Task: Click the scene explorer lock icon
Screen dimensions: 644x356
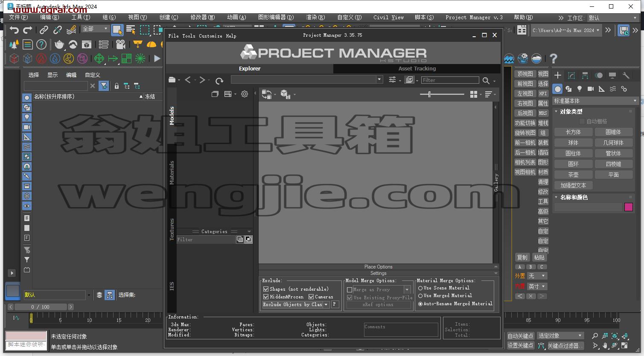Action: 117,86
